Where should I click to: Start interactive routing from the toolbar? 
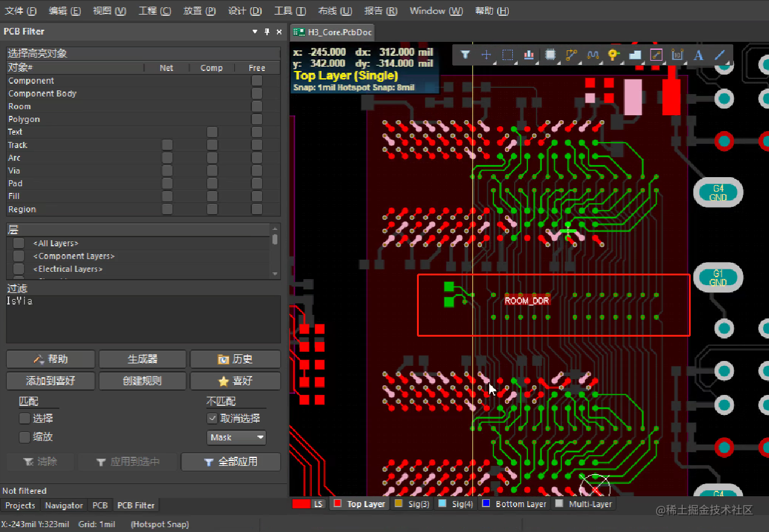point(571,55)
